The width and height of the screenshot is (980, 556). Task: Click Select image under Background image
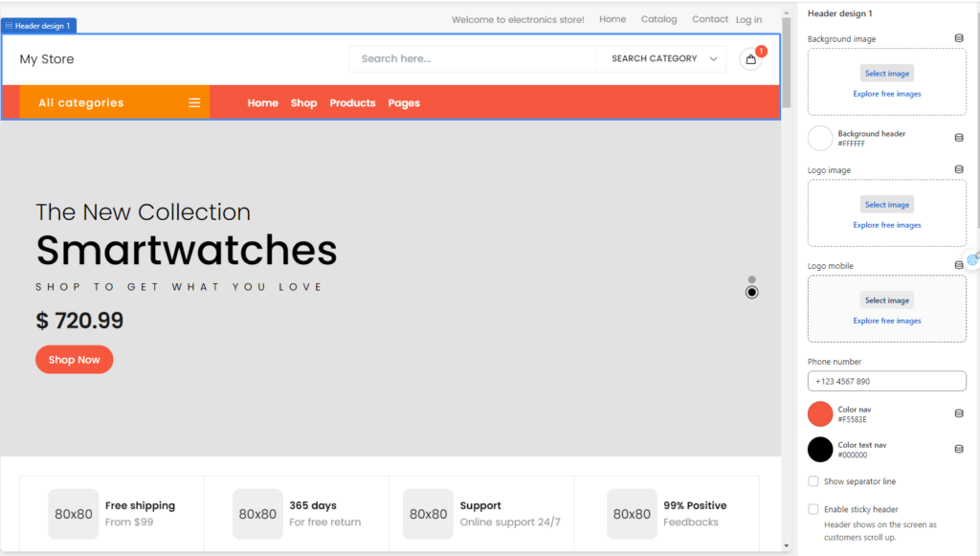pos(887,73)
